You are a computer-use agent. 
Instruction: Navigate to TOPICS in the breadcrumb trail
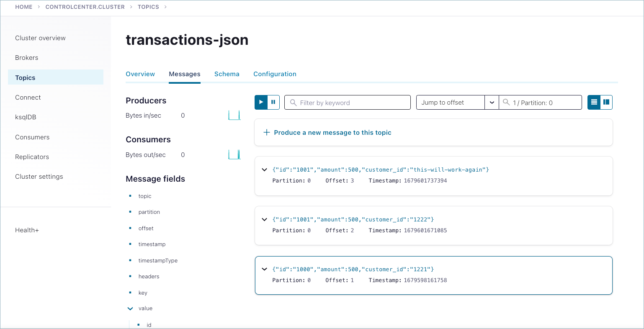[148, 7]
